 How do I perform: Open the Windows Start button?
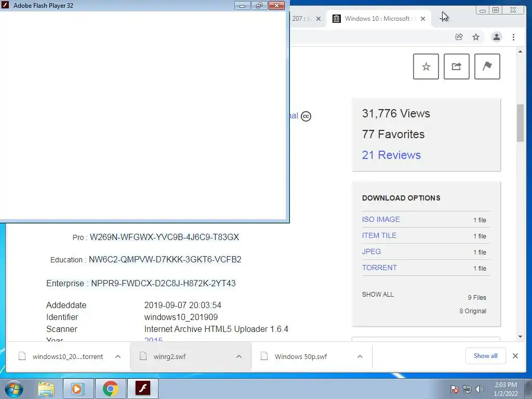tap(14, 389)
